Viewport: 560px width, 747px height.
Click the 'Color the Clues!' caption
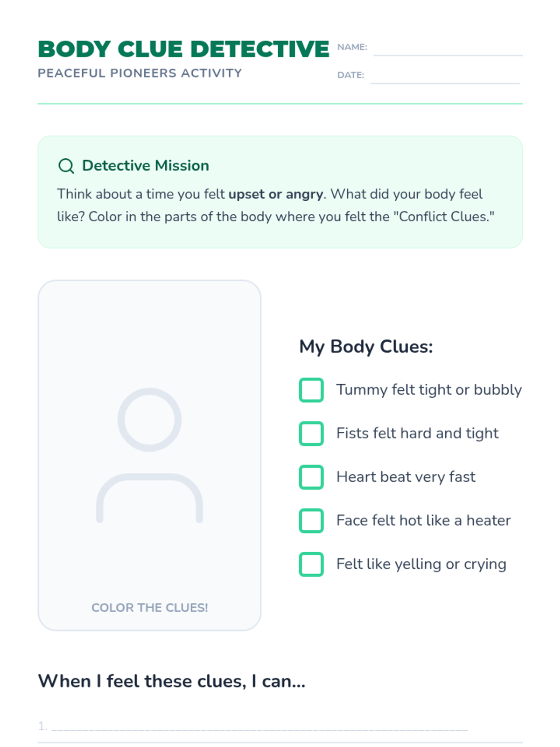[x=149, y=607]
